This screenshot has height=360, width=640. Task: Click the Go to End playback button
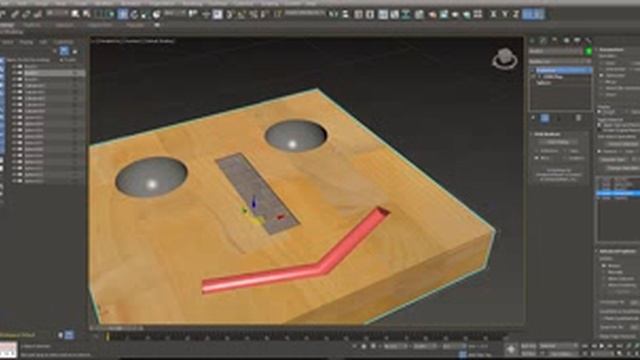coord(619,346)
